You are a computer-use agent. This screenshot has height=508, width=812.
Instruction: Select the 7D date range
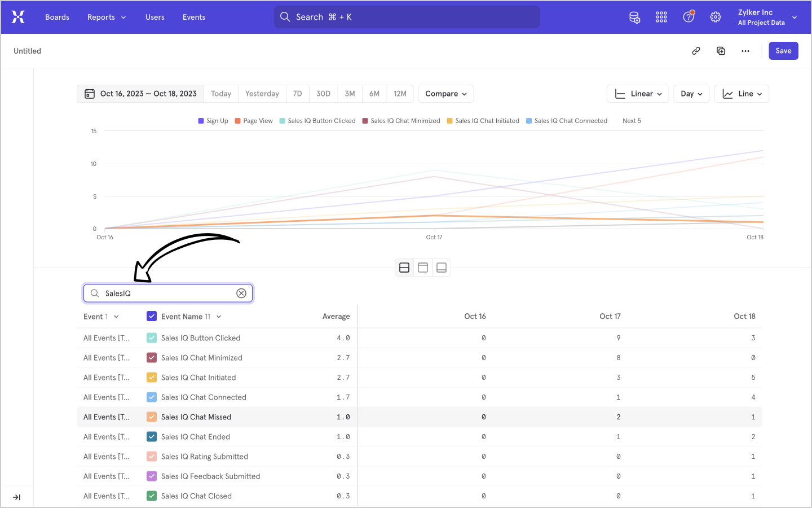[298, 94]
